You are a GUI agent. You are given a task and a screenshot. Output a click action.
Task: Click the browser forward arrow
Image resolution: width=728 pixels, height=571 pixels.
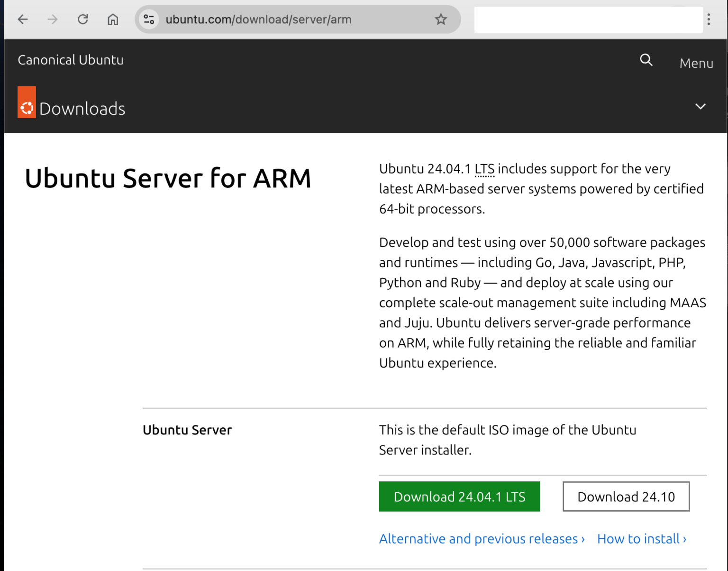coord(53,19)
